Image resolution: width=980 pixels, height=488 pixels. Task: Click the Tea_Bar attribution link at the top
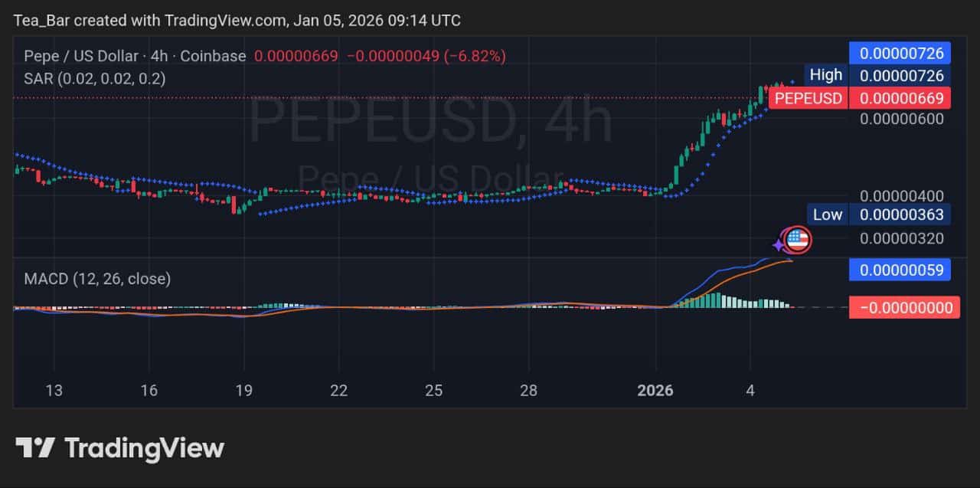[x=35, y=21]
